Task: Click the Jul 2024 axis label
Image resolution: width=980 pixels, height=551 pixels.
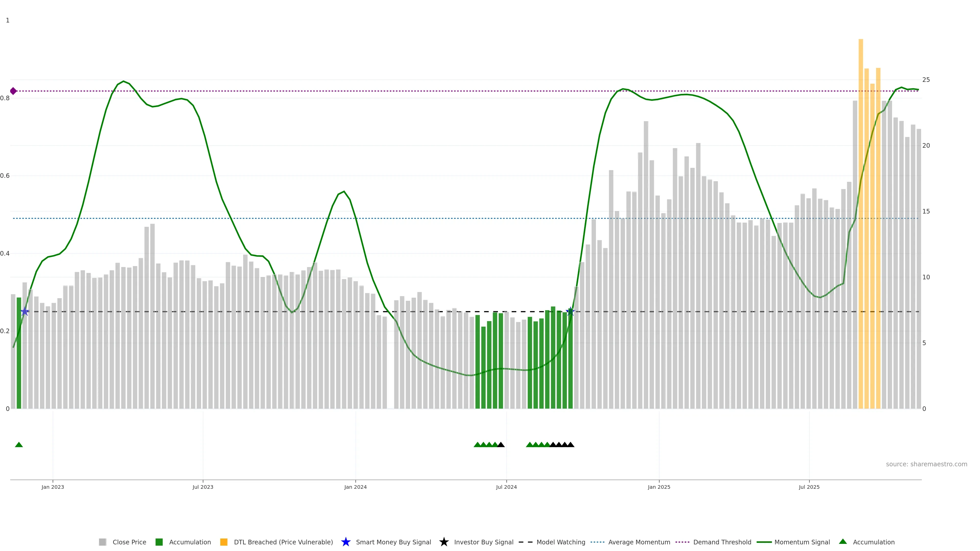Action: tap(506, 487)
